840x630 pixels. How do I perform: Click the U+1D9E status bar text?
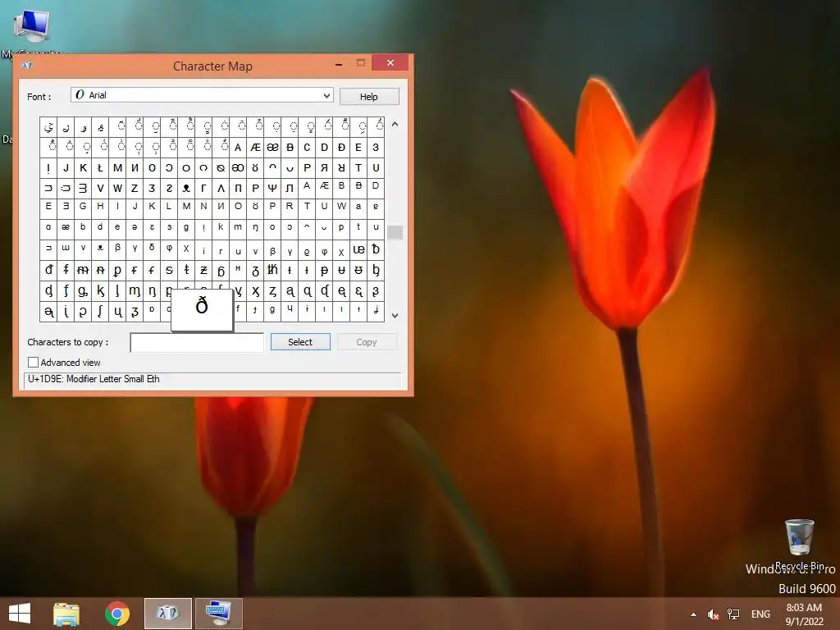94,379
